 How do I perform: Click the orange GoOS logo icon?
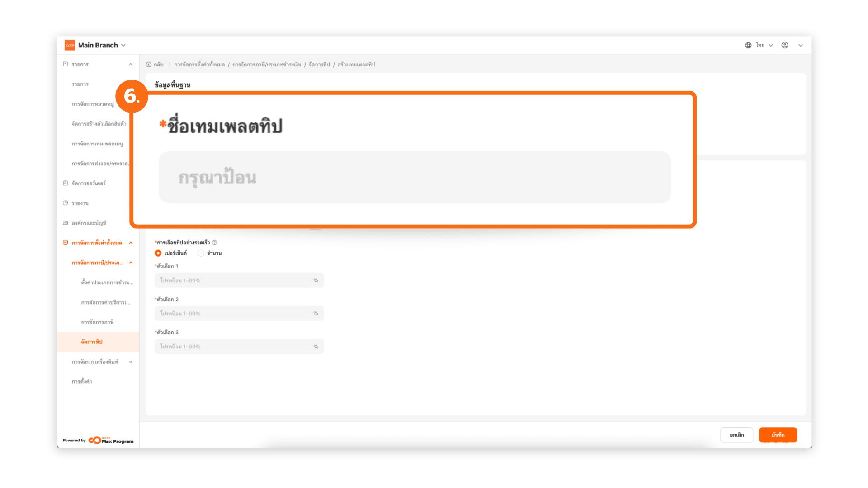(70, 45)
